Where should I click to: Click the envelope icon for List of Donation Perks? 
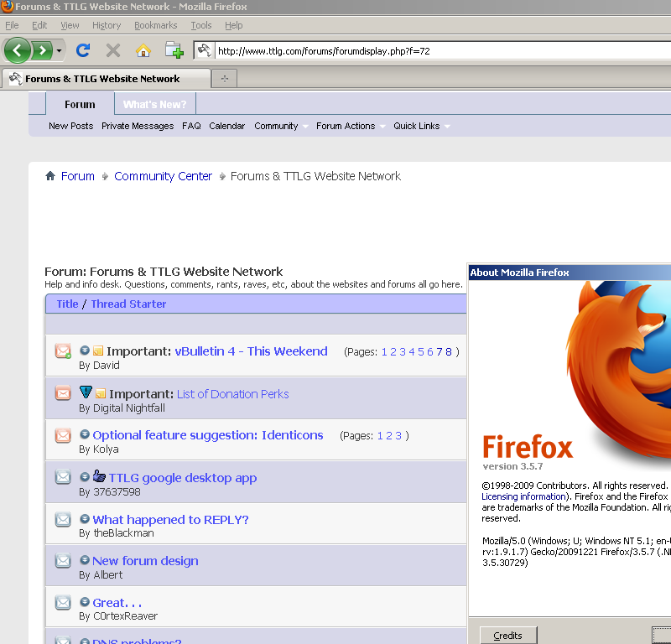pos(63,392)
